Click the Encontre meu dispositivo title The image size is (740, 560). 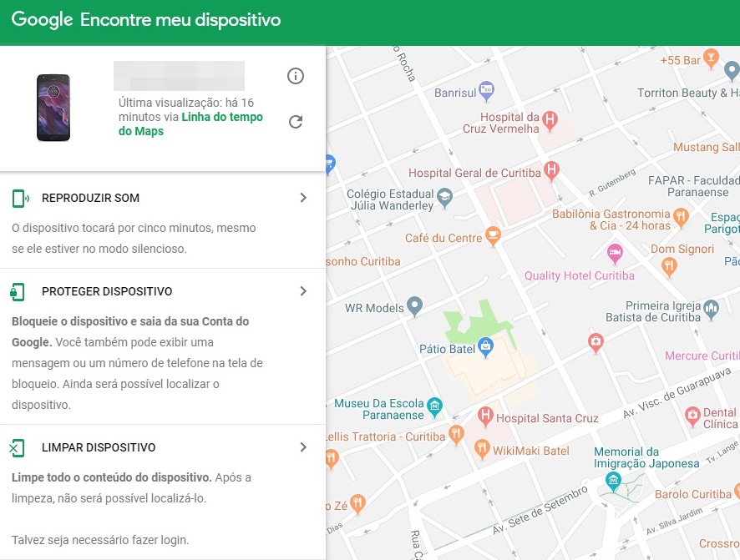click(180, 20)
